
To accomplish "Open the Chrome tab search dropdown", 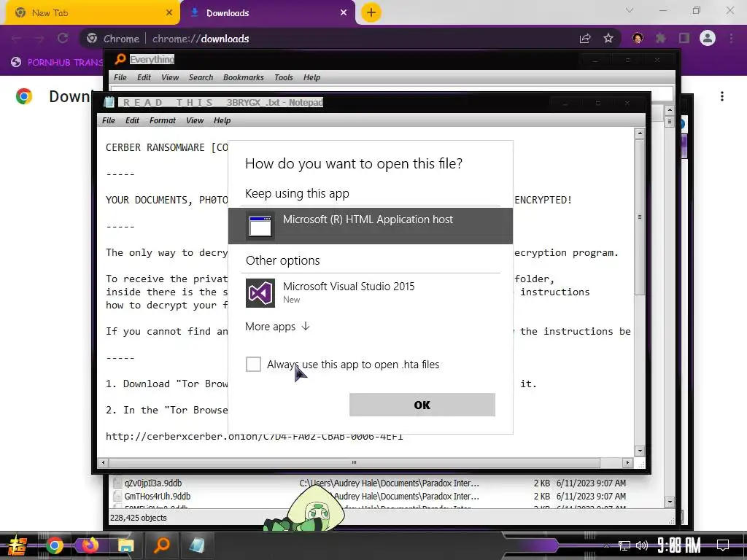I will (x=630, y=10).
